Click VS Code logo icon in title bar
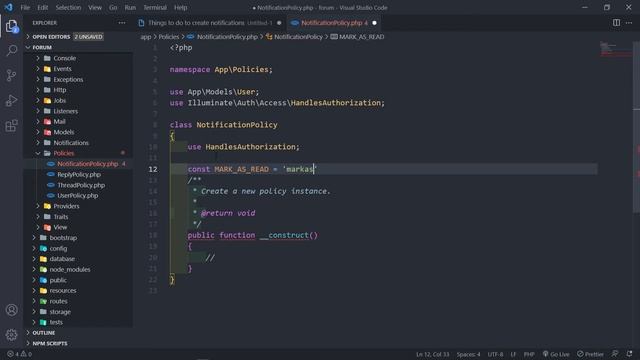This screenshot has width=640, height=360. pos(9,7)
